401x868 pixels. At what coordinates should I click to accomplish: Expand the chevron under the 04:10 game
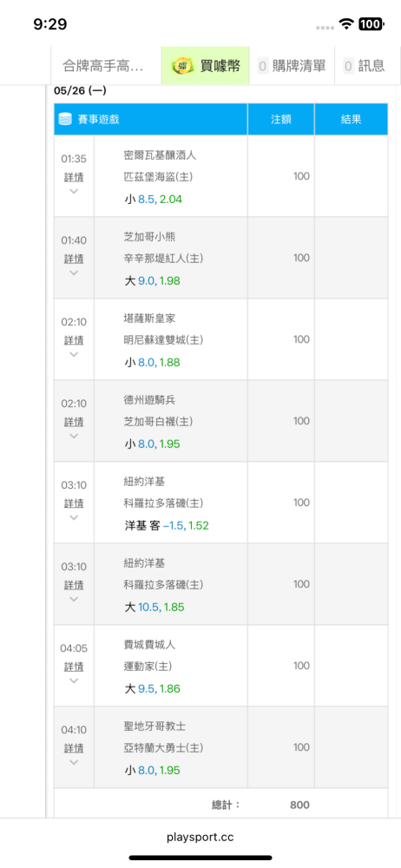point(74,762)
